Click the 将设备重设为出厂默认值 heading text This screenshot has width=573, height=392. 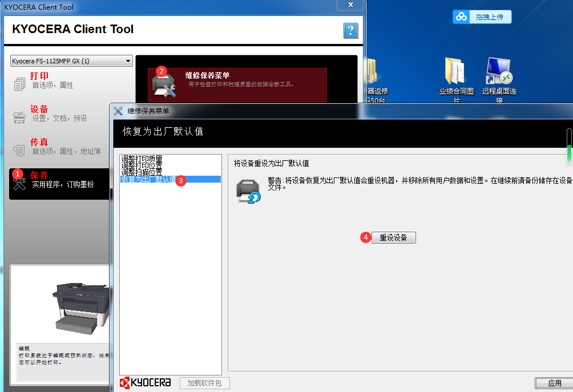tap(272, 163)
